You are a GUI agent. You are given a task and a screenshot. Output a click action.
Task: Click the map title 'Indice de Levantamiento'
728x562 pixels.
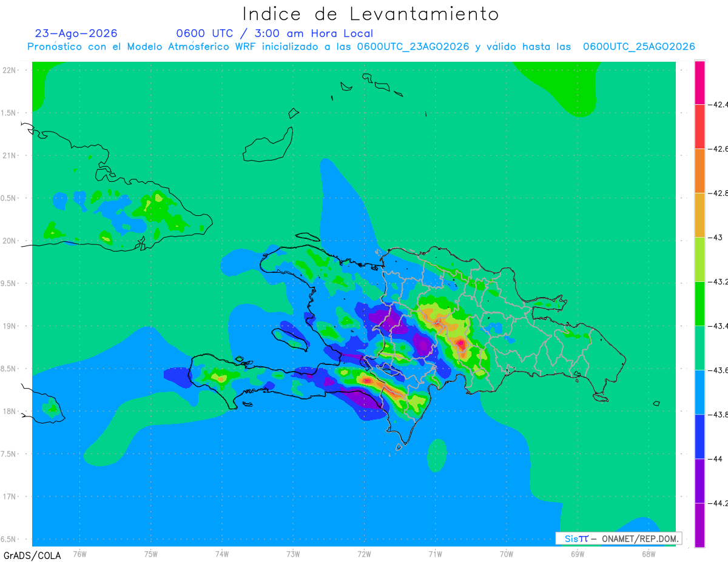[x=371, y=14]
